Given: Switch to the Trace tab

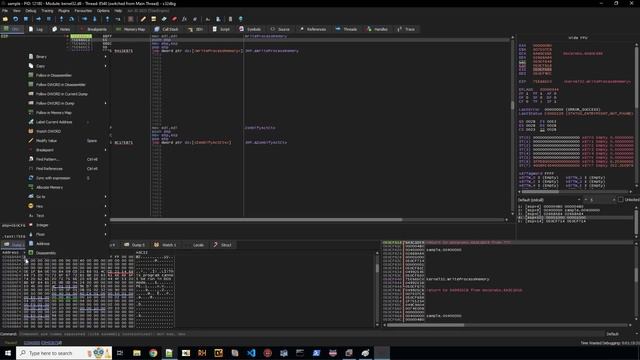Looking at the screenshot, I should pos(406,29).
